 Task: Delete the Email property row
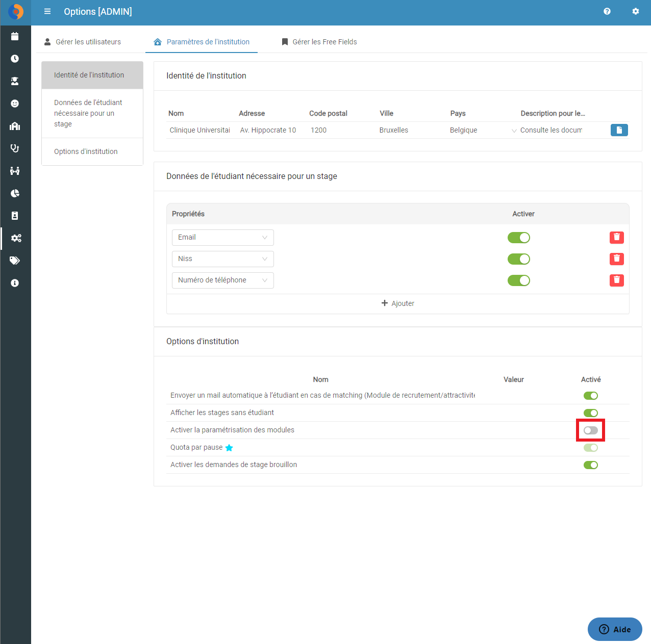pos(617,238)
